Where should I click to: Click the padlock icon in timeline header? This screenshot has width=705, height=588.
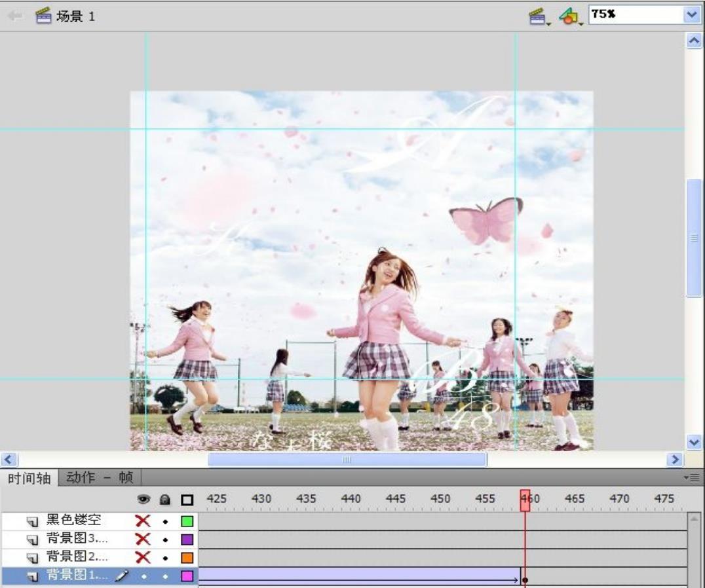pyautogui.click(x=165, y=500)
